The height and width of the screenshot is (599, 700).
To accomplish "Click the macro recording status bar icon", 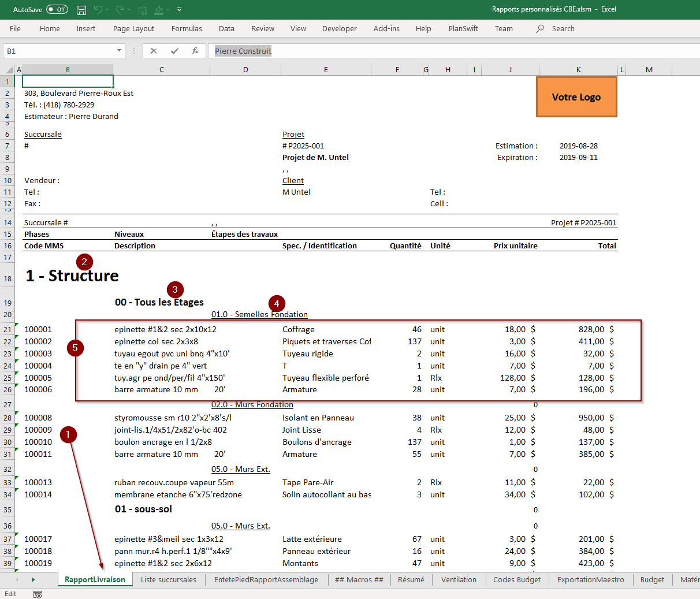I will (x=38, y=594).
